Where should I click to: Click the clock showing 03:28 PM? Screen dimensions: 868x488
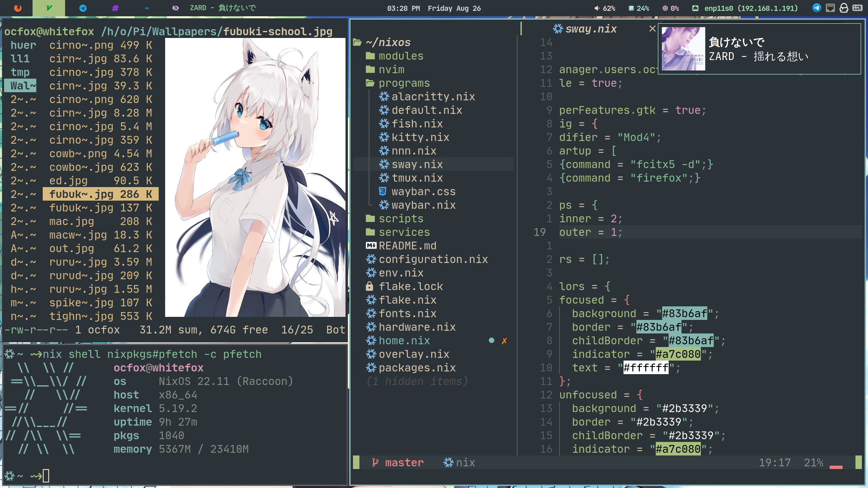click(403, 8)
